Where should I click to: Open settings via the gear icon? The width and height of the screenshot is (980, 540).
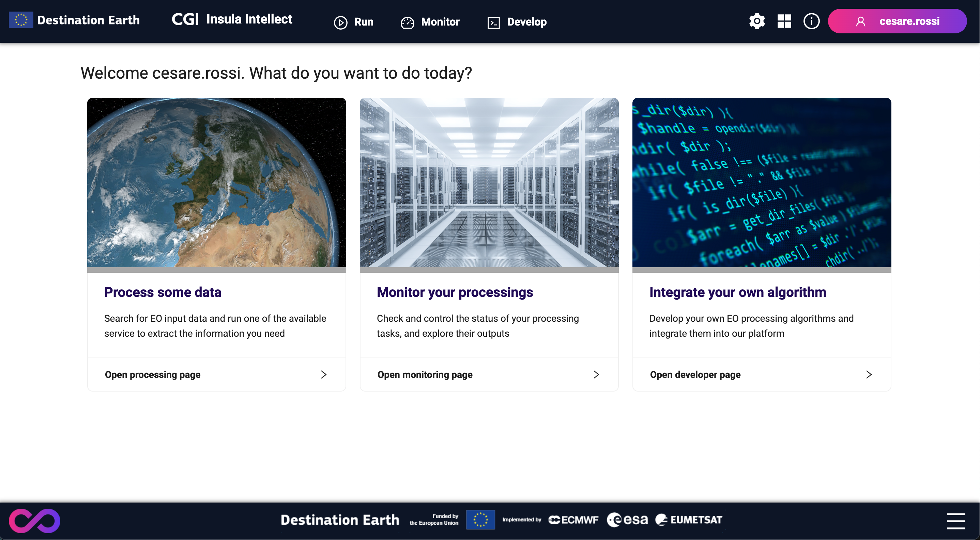click(757, 21)
